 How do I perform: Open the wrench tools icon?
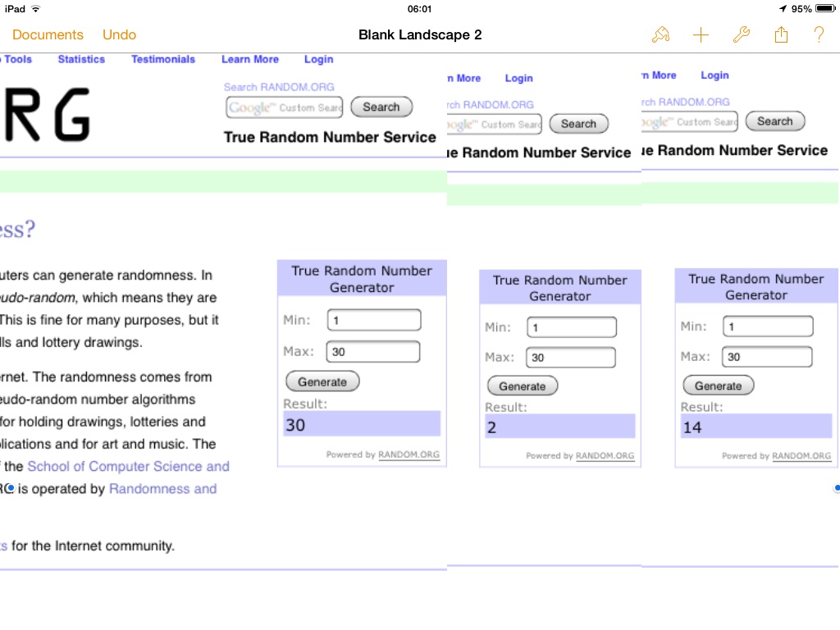pyautogui.click(x=741, y=34)
